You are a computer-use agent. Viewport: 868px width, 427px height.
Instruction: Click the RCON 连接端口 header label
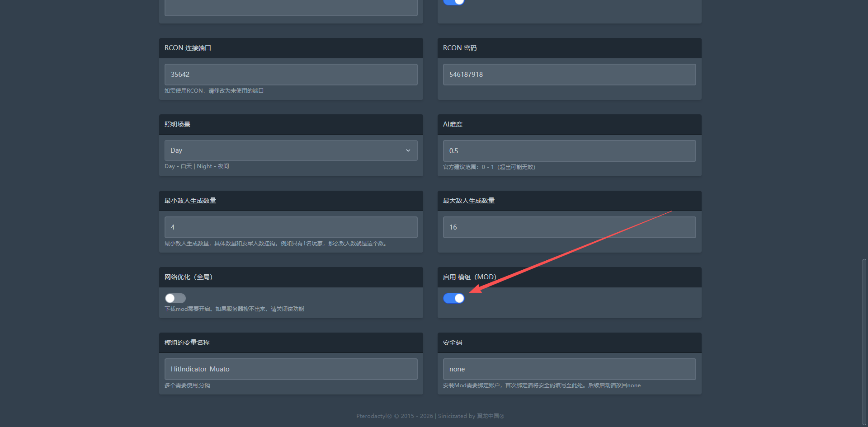(x=188, y=48)
